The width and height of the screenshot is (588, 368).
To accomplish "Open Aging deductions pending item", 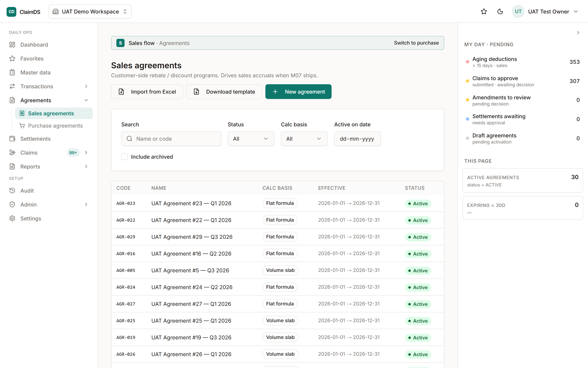I will pyautogui.click(x=522, y=62).
